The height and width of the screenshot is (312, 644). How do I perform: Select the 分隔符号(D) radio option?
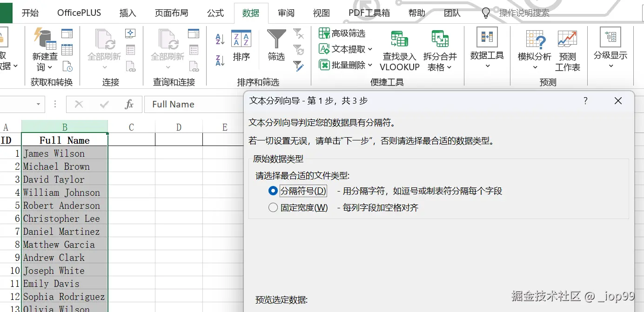[x=273, y=191]
